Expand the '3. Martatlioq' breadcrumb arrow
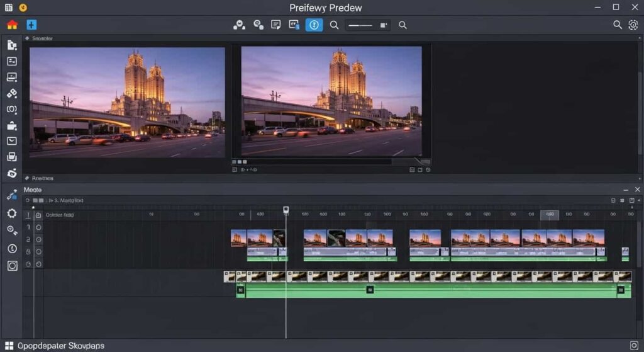Screen dimensions: 644x352 tap(51, 200)
